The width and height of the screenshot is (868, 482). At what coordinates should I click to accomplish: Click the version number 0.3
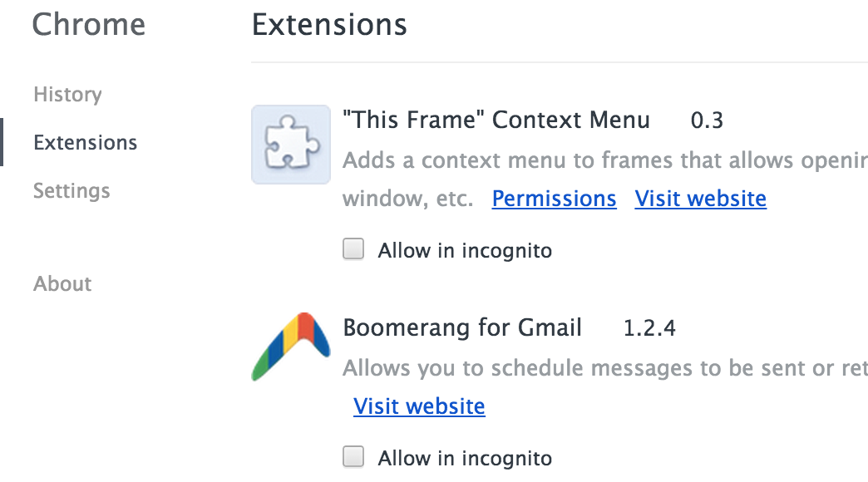tap(707, 120)
